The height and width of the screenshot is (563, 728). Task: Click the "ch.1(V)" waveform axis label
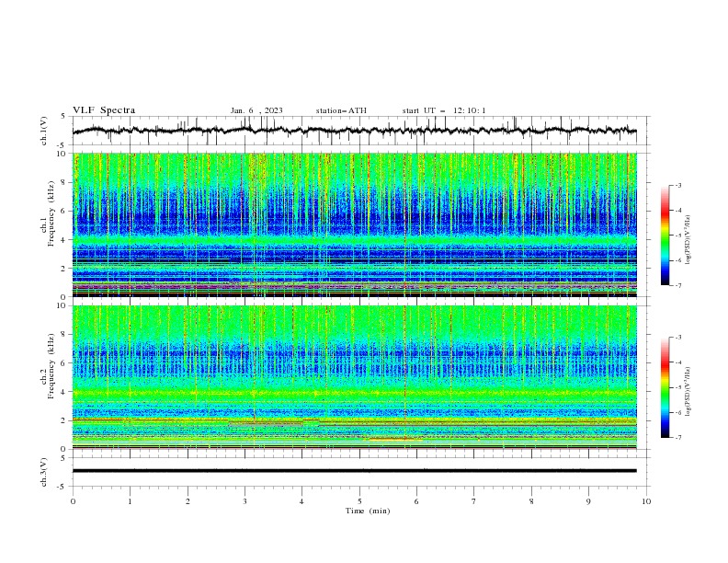[x=44, y=131]
